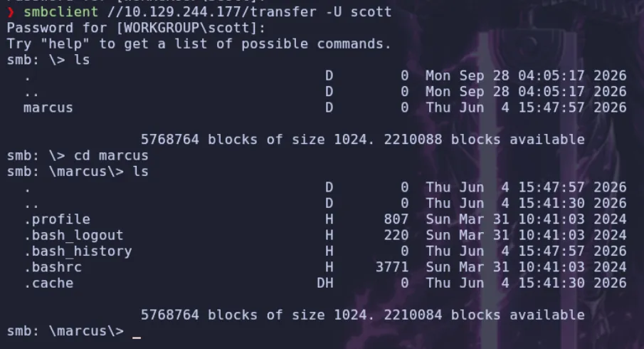The width and height of the screenshot is (644, 349).
Task: Click the 2210084 blocks available text
Action: point(484,316)
